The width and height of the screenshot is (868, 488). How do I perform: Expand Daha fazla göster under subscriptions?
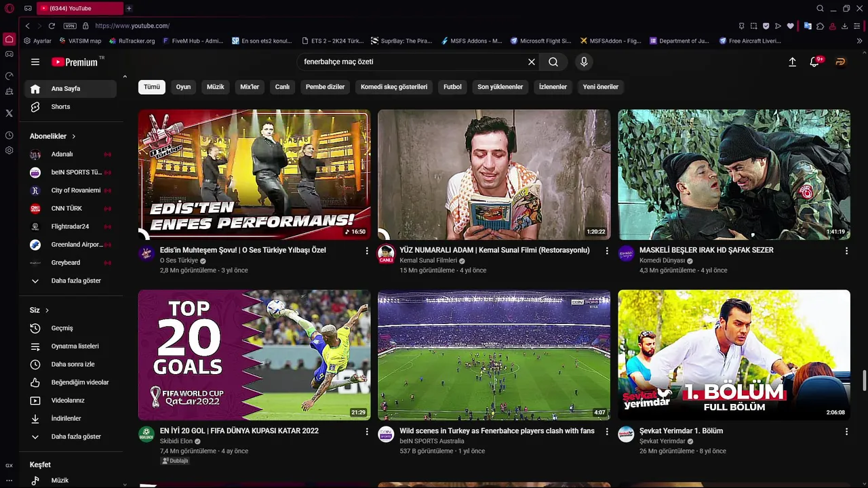[x=71, y=281]
